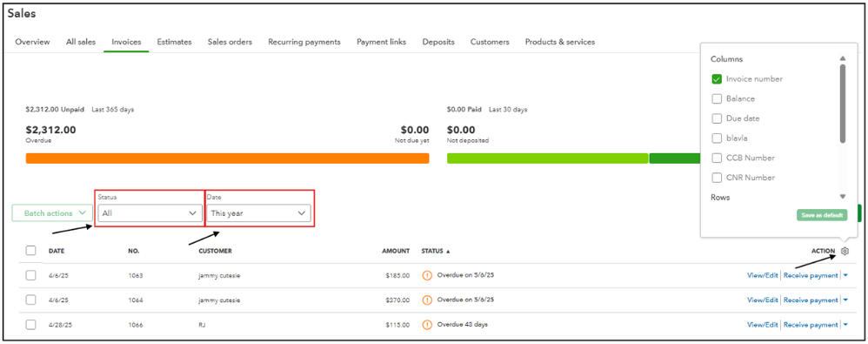Click the $115.00 amount cell
This screenshot has width=868, height=344.
(x=397, y=325)
